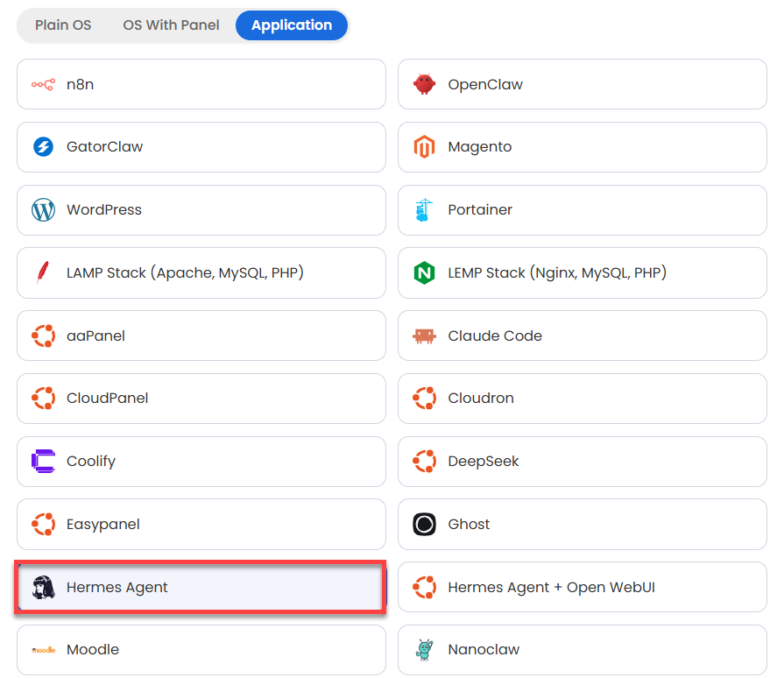
Task: Click the Hermes Agent portrait icon
Action: tap(44, 587)
